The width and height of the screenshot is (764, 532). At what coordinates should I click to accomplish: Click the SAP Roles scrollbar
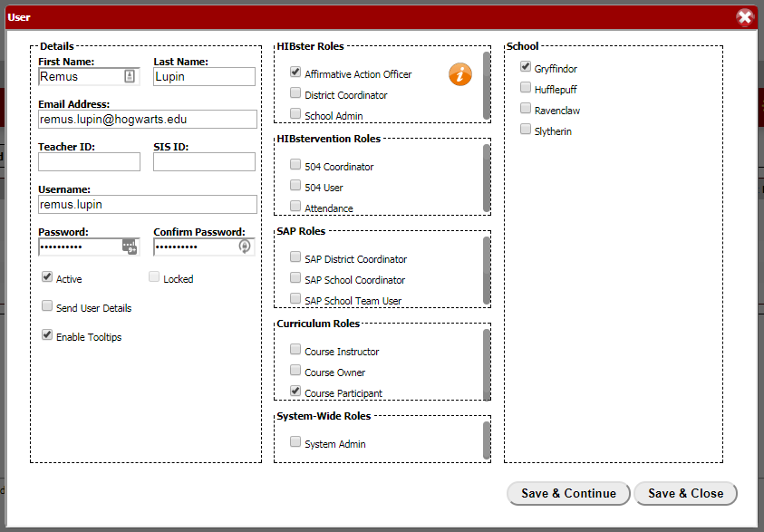pos(487,270)
